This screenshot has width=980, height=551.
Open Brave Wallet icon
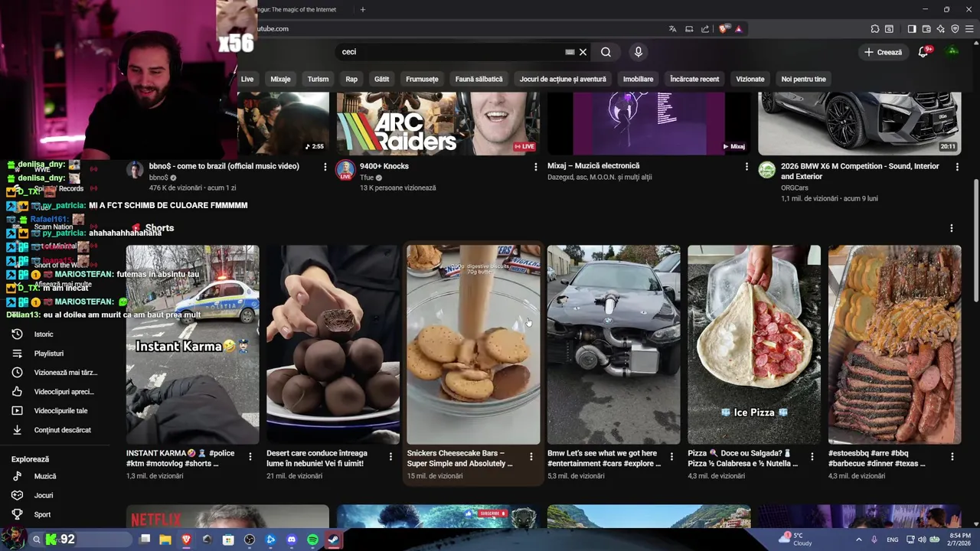pyautogui.click(x=926, y=29)
